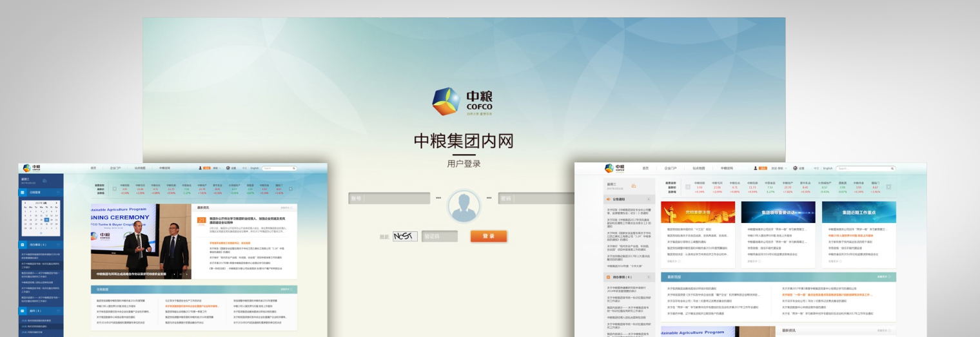Click 日程管理 calendar icon in left sidebar
The height and width of the screenshot is (337, 980).
pyautogui.click(x=23, y=192)
